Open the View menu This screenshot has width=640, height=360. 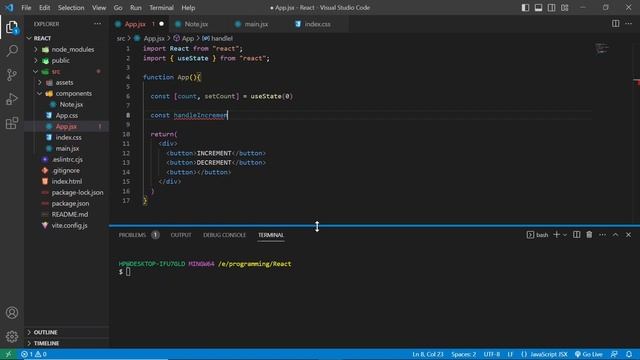coord(99,8)
